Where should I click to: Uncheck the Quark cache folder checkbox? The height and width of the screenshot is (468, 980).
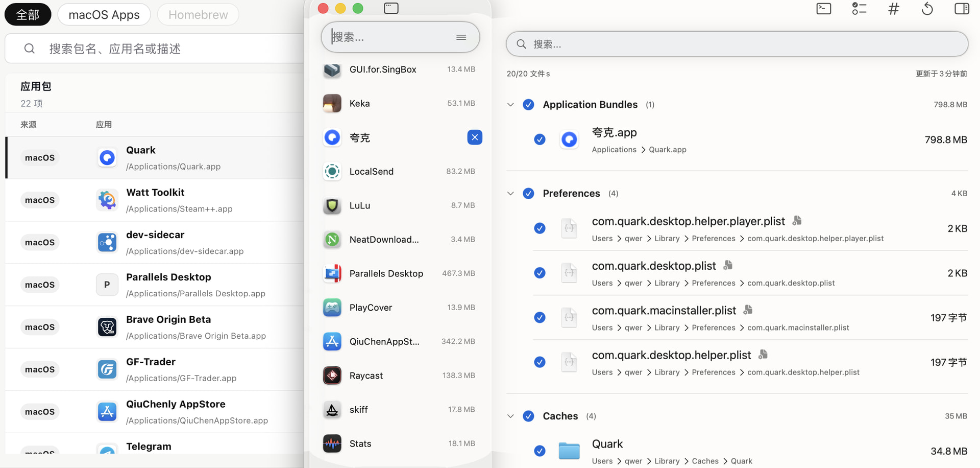(x=540, y=451)
